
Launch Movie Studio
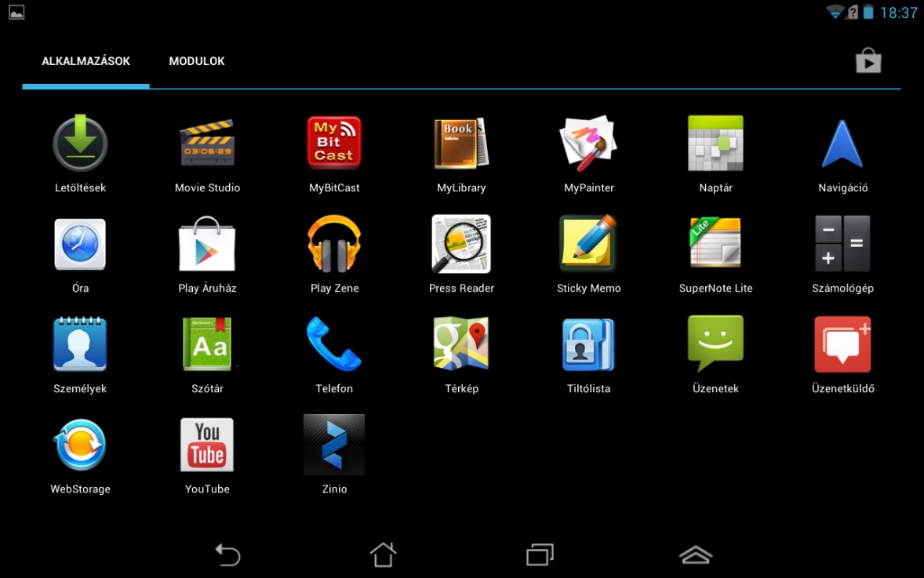coord(207,144)
